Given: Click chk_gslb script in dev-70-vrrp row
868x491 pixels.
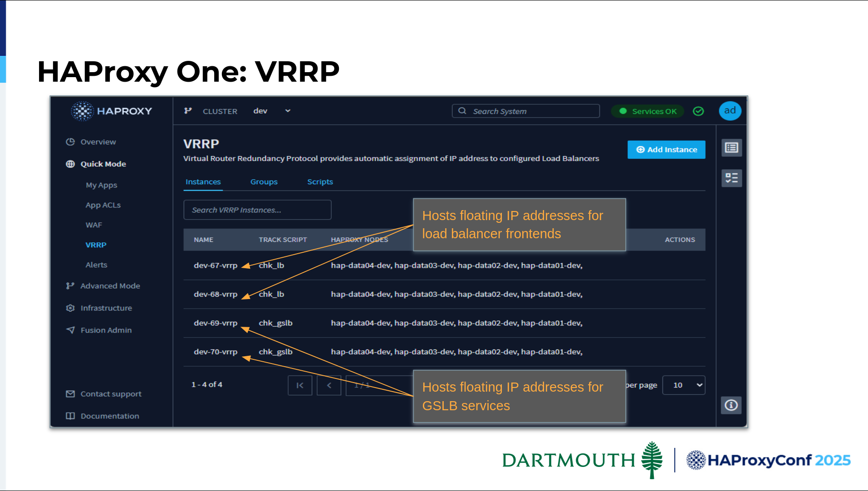Looking at the screenshot, I should (275, 352).
